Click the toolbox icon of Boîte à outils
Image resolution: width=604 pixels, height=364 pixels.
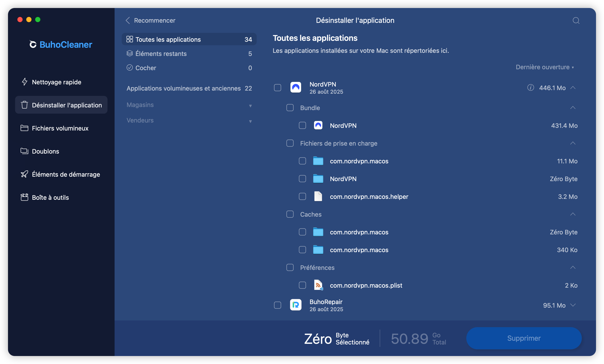(24, 197)
